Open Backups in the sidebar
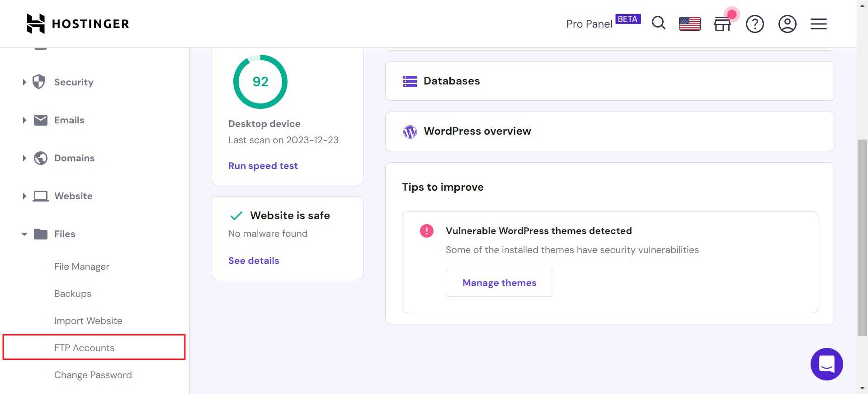The image size is (868, 394). tap(73, 294)
